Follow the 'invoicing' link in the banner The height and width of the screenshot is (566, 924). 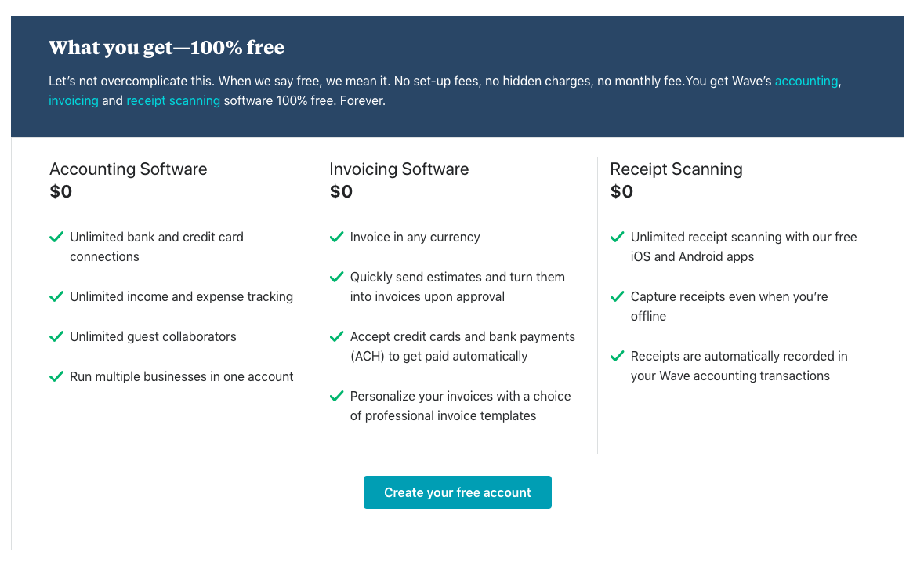tap(74, 101)
